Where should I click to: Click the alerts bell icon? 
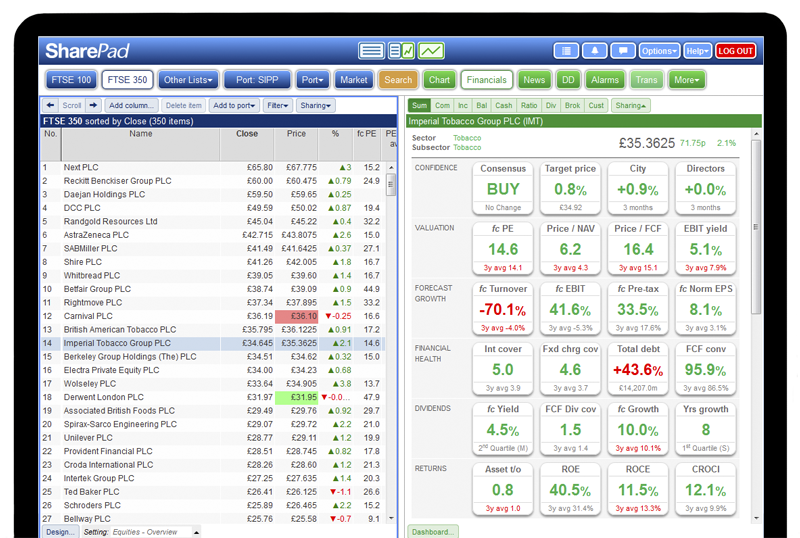[595, 51]
